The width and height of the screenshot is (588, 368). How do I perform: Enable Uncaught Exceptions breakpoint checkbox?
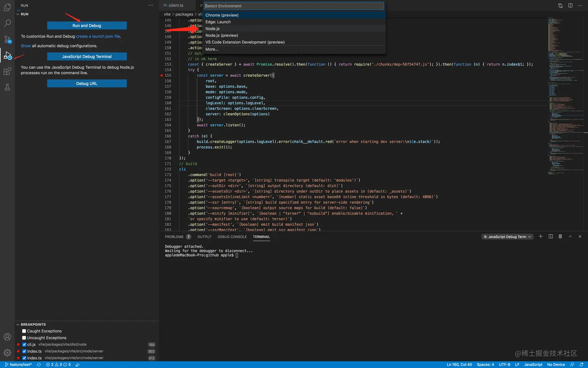click(24, 338)
